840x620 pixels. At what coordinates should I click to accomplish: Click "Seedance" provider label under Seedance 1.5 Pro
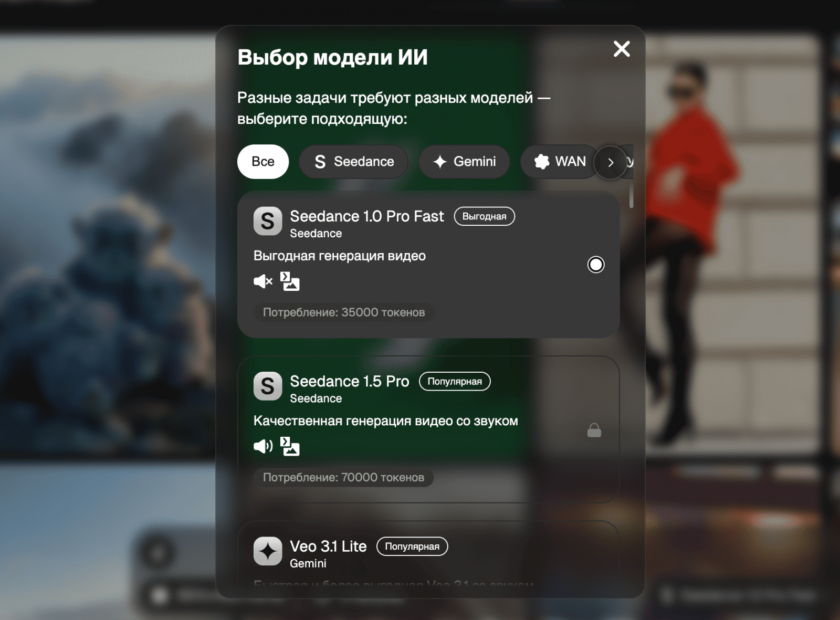pyautogui.click(x=316, y=398)
